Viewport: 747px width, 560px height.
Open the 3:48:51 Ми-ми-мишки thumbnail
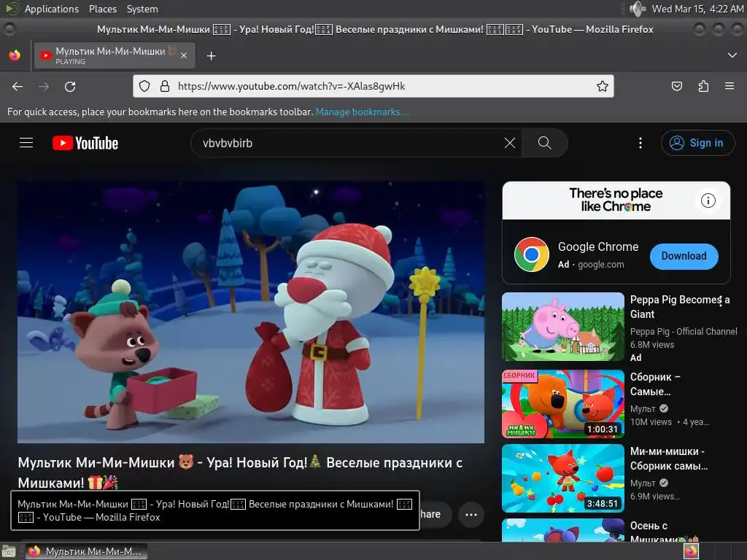pyautogui.click(x=562, y=478)
